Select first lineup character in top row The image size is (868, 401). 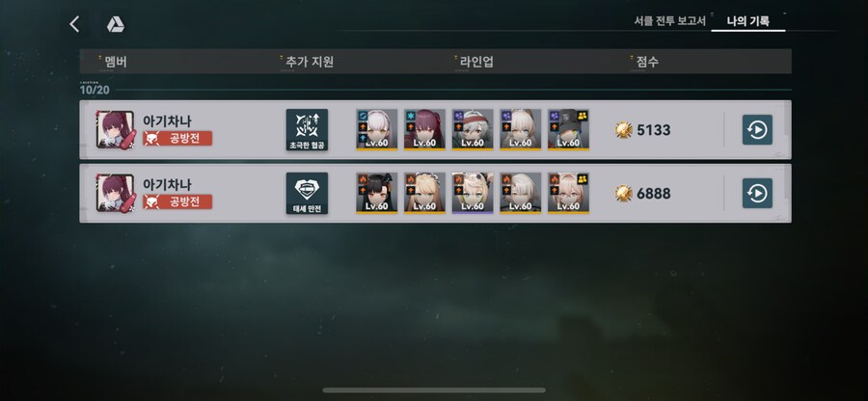tap(376, 129)
